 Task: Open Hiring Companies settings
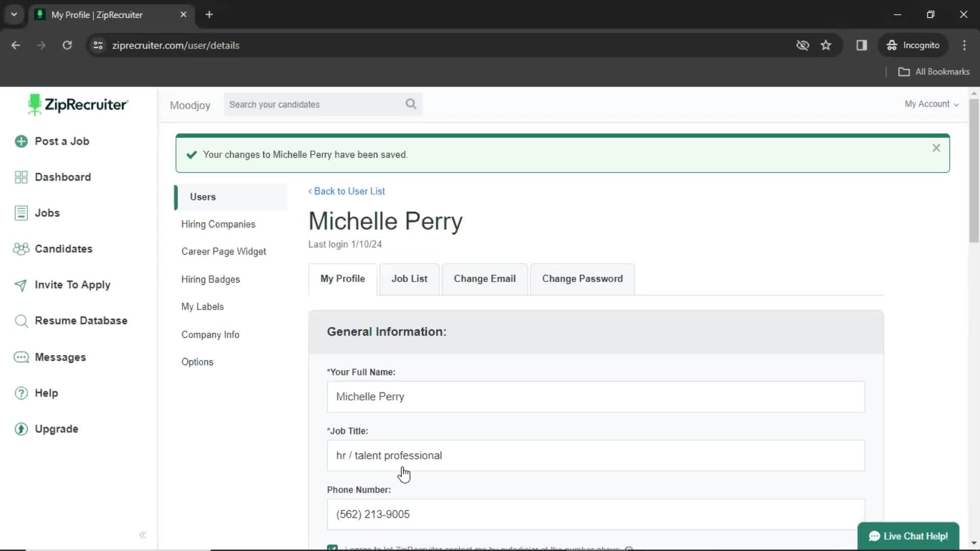(x=218, y=224)
